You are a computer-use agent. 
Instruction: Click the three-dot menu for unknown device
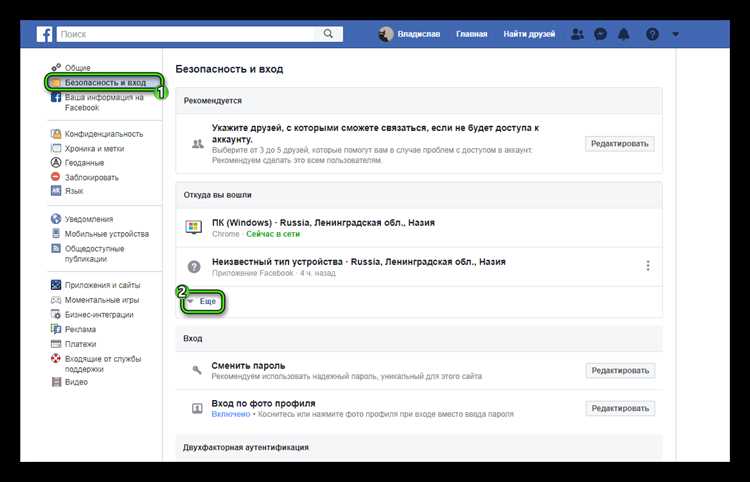(x=648, y=266)
